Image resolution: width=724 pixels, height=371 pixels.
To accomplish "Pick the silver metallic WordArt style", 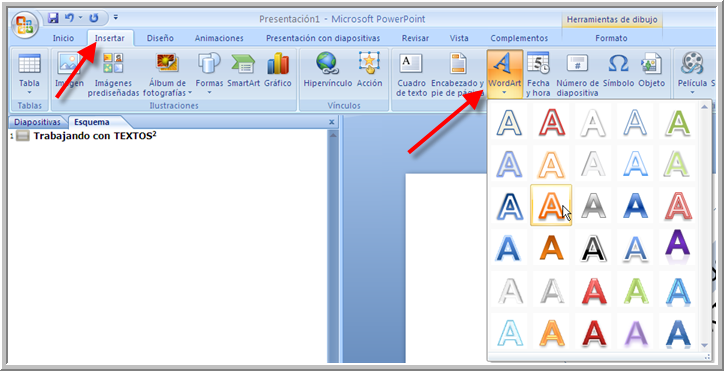I will click(x=593, y=205).
